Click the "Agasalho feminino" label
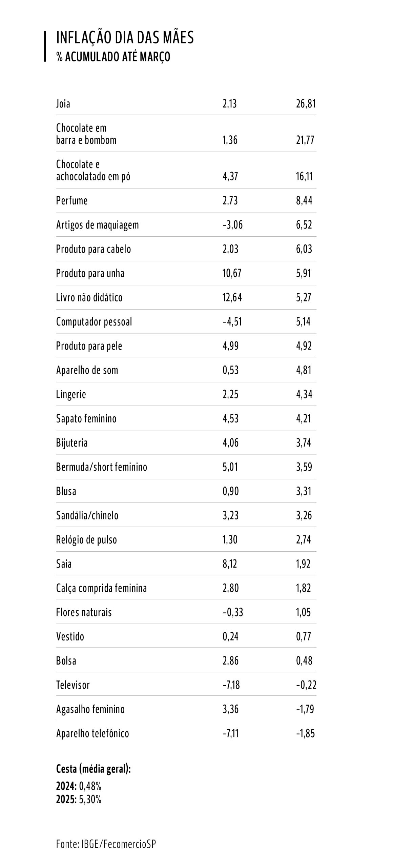The image size is (415, 868). [90, 709]
